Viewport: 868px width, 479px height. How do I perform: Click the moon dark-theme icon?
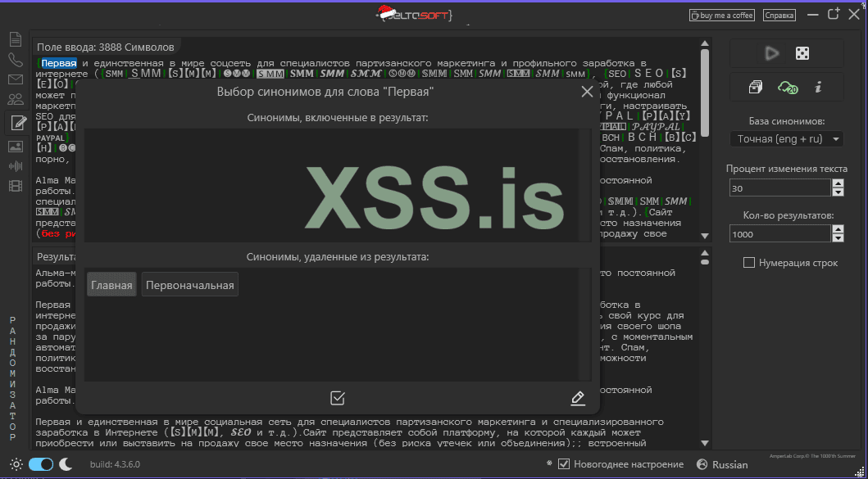click(x=66, y=464)
